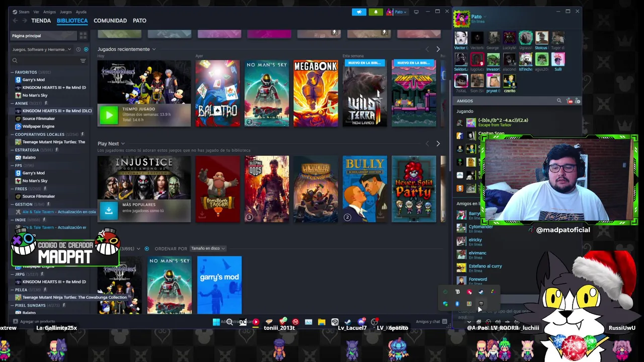Image resolution: width=644 pixels, height=362 pixels.
Task: Expand the Jugados recientemente shelf dropdown
Action: pos(153,49)
